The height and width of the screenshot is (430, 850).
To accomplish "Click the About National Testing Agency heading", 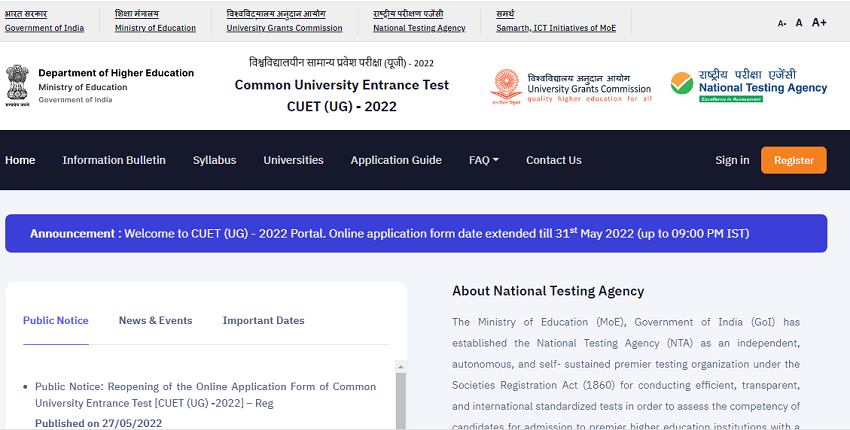I will [x=548, y=291].
